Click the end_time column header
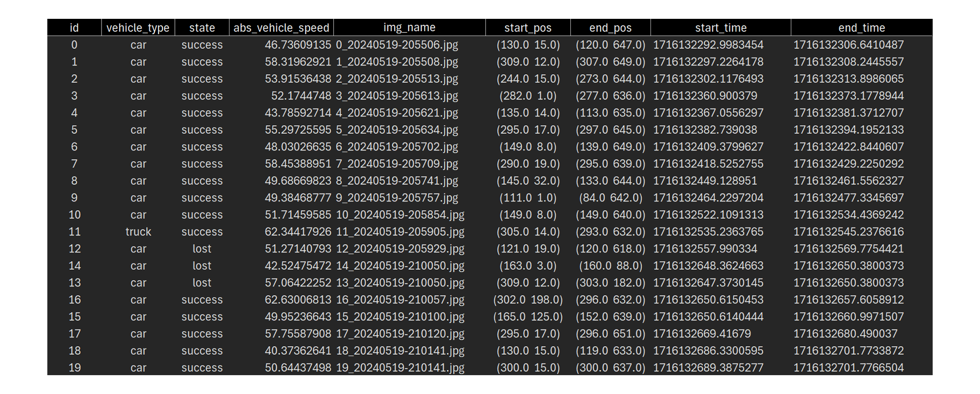 862,27
